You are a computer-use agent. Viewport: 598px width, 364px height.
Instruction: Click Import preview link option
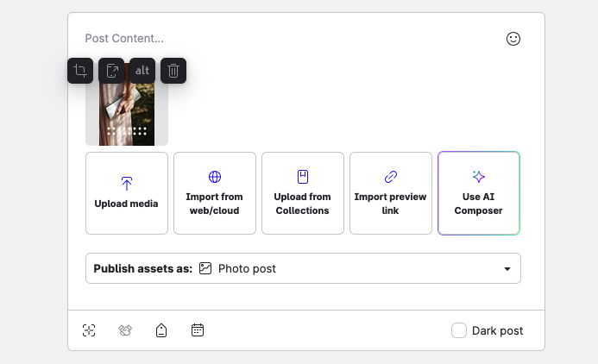click(x=391, y=193)
